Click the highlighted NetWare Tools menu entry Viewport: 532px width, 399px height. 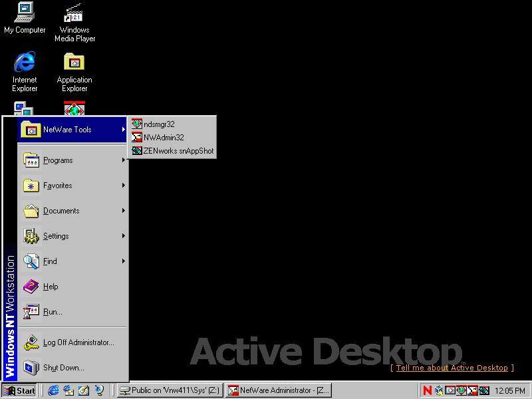72,130
